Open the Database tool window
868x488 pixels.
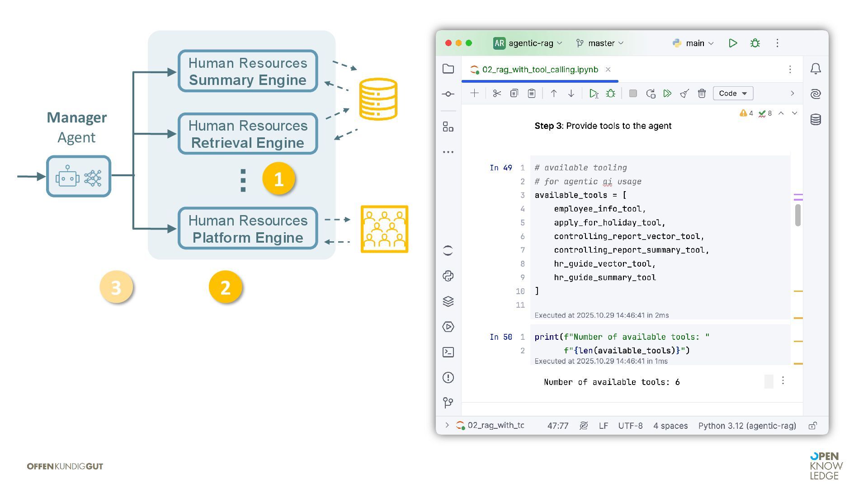tap(816, 120)
